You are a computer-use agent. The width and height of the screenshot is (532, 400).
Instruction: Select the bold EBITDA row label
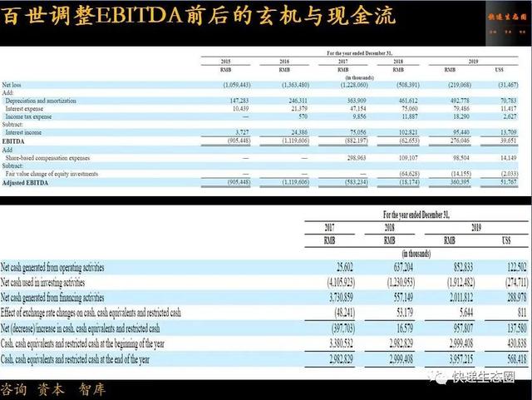[13, 141]
